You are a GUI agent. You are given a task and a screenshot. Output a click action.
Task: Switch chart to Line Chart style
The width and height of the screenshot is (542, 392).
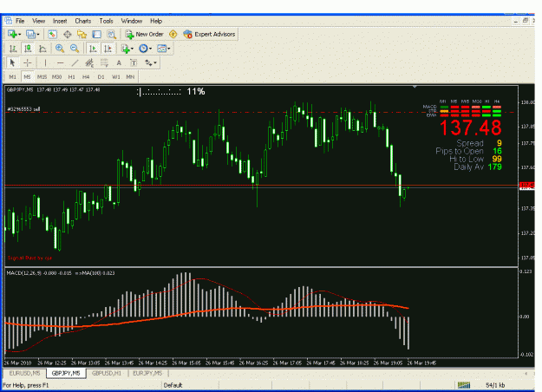point(42,49)
